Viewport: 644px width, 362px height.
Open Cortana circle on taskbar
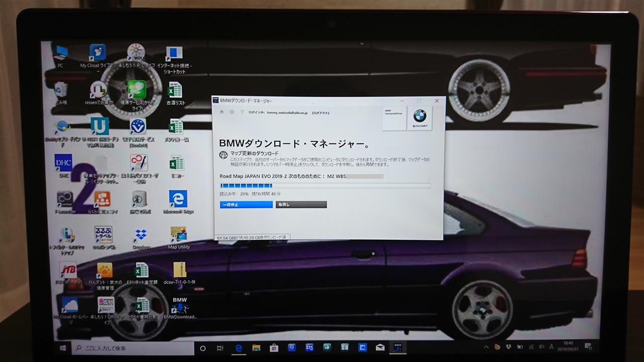(x=203, y=348)
